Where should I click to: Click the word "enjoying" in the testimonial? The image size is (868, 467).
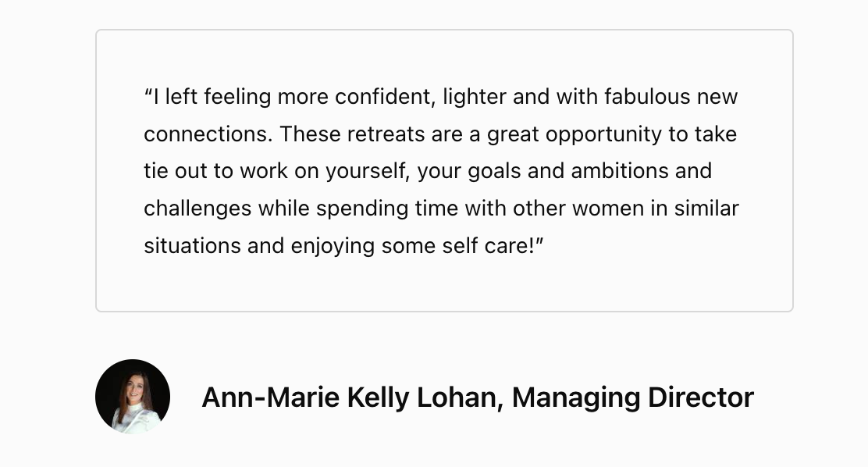click(333, 246)
